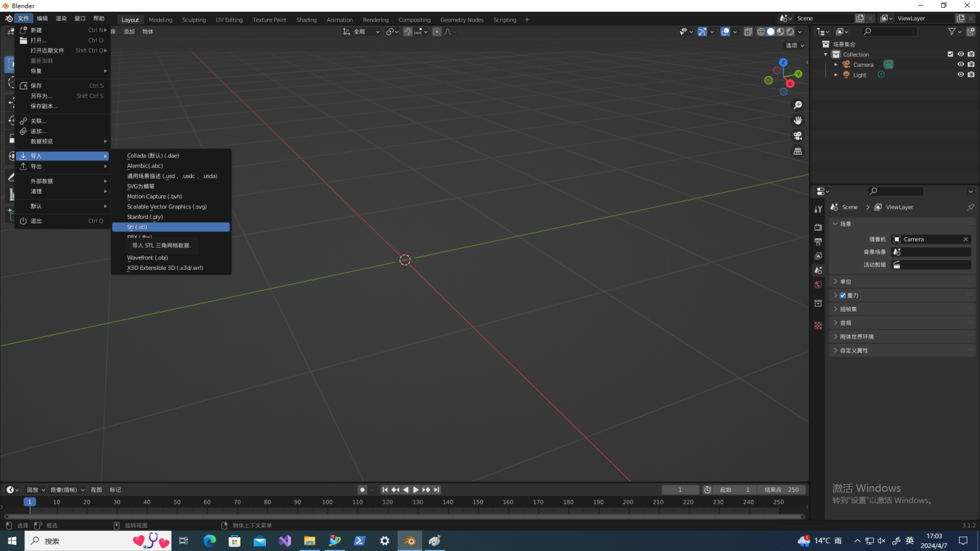
Task: Click the snap magnet icon in header
Action: tap(407, 31)
